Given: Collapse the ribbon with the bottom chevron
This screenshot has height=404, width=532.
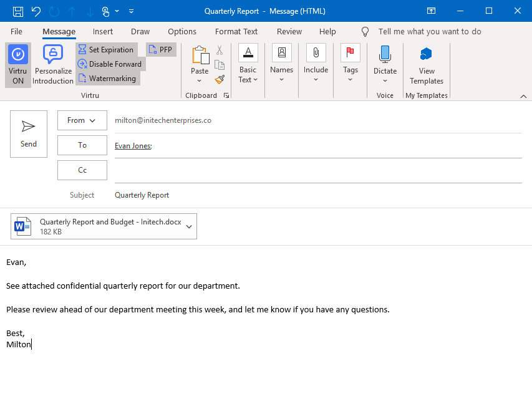Looking at the screenshot, I should click(523, 97).
